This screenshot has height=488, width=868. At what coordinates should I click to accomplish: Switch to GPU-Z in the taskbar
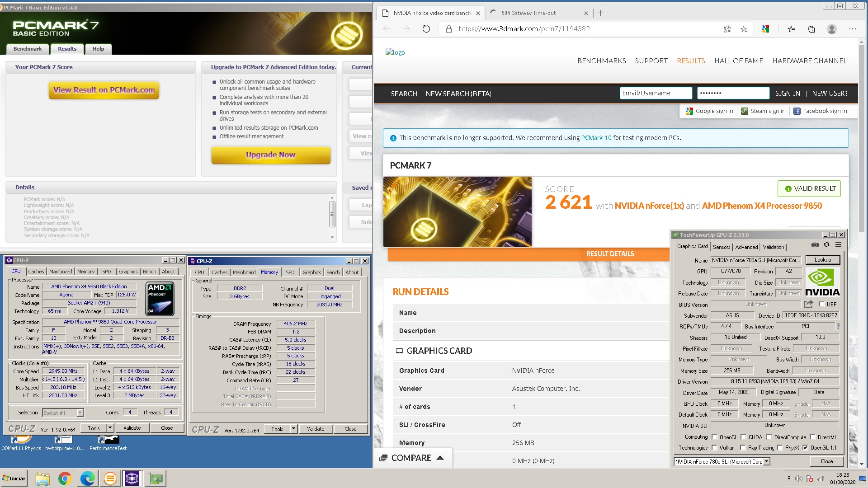156,479
